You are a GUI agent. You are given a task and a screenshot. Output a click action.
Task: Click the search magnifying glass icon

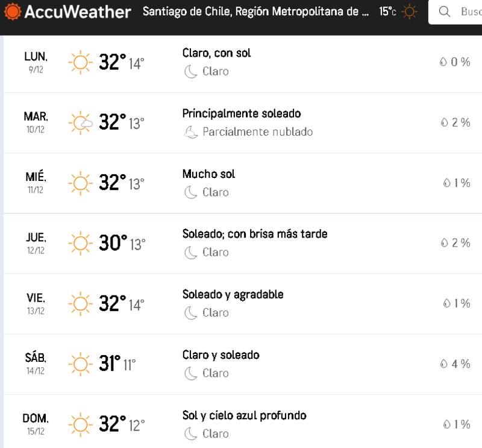point(445,11)
